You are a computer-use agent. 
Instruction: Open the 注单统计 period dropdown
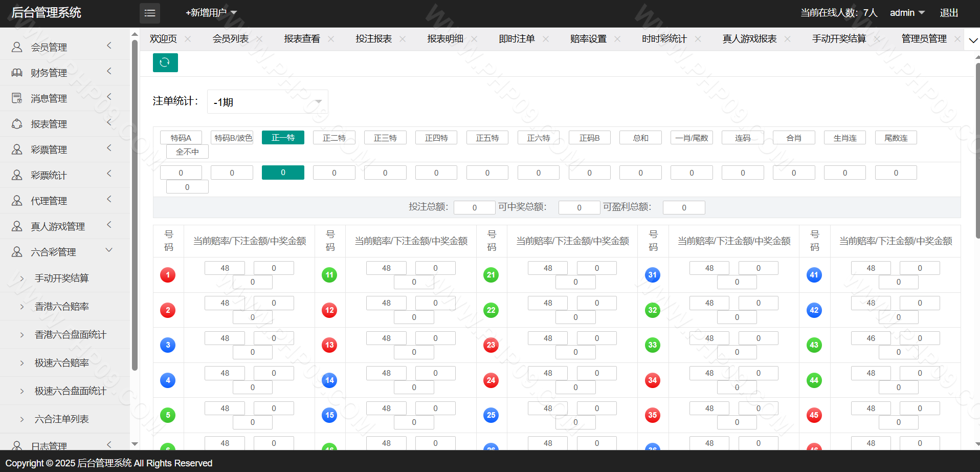coord(268,102)
